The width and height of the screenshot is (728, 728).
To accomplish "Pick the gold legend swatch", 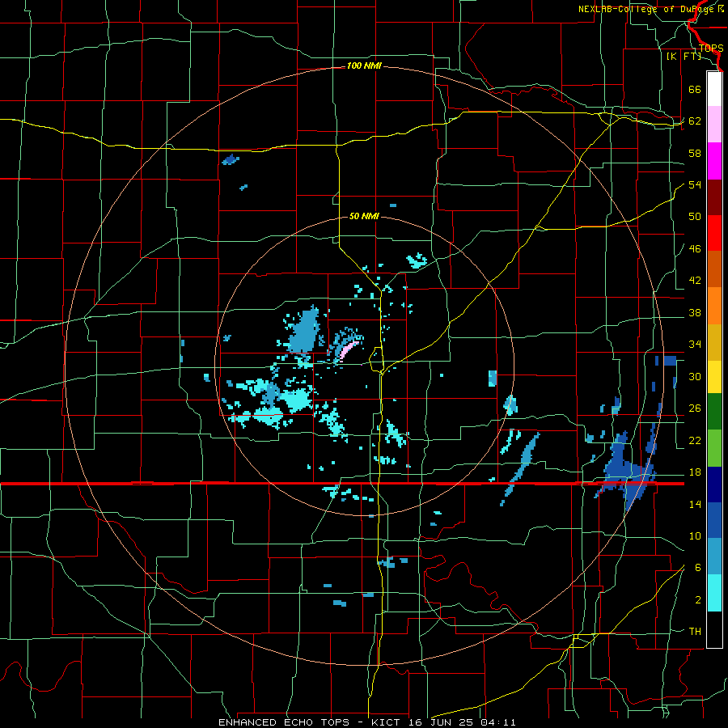I will click(x=714, y=342).
